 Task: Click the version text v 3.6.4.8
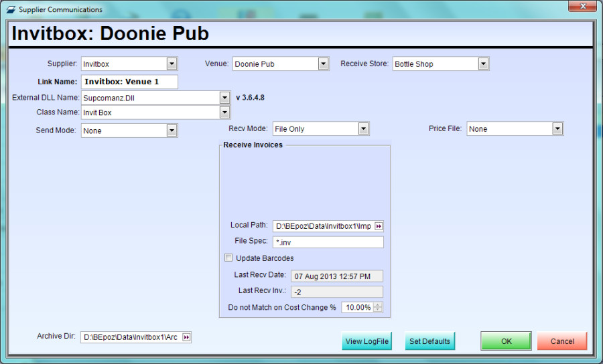[x=250, y=98]
